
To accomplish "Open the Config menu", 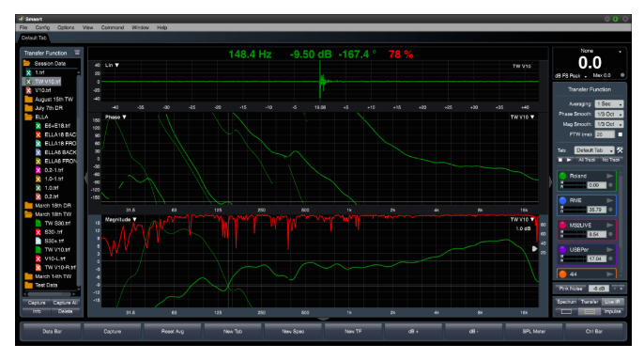I will pos(42,27).
